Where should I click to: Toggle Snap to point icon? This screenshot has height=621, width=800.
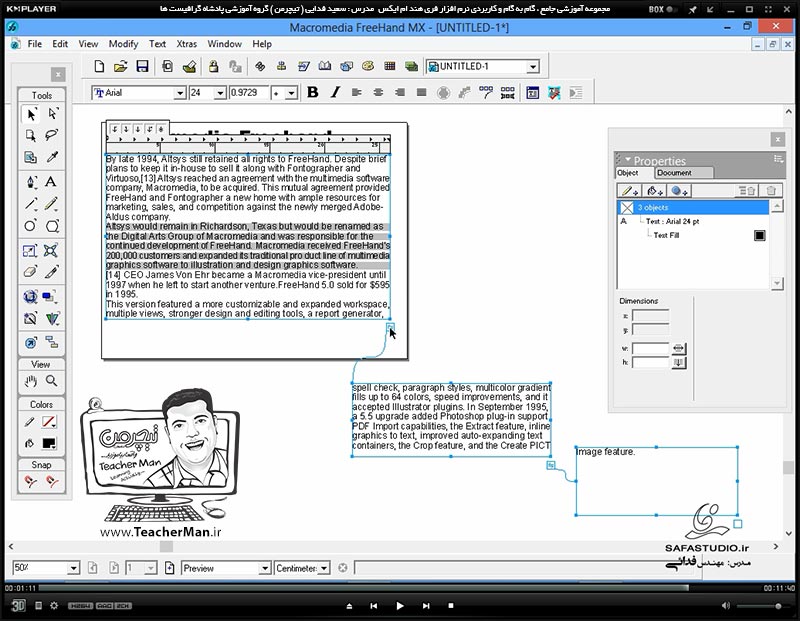tap(30, 482)
